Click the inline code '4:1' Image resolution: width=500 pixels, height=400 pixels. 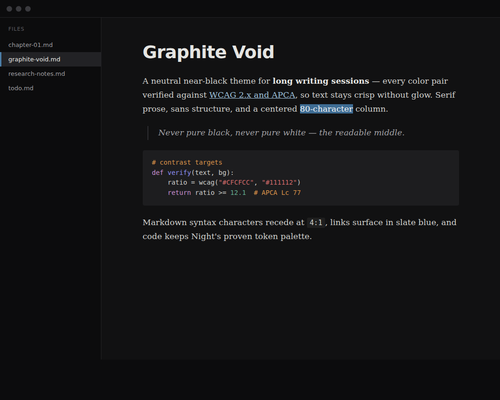(x=316, y=222)
